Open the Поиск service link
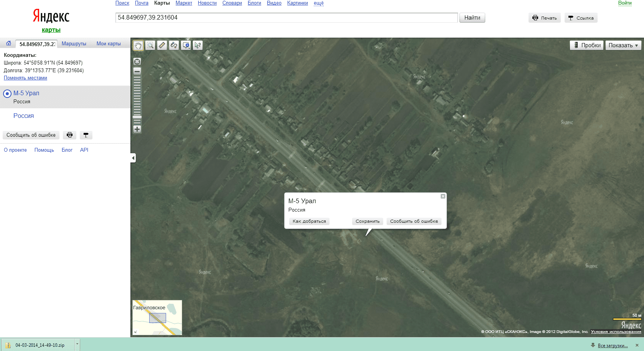644x351 pixels. 122,3
